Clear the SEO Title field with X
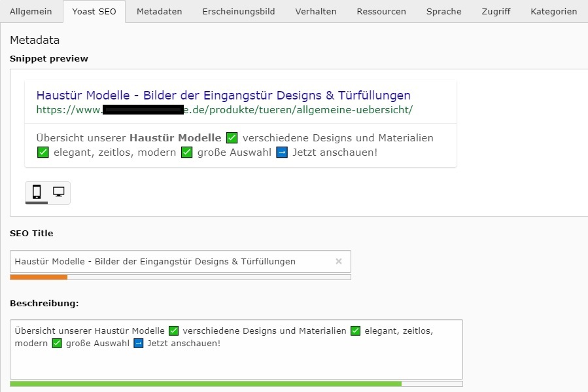 point(338,261)
